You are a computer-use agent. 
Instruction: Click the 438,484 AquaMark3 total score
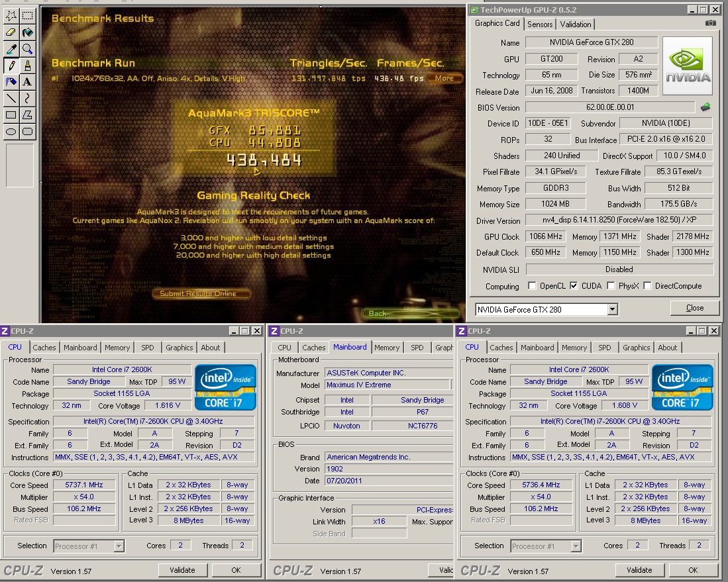pyautogui.click(x=264, y=161)
